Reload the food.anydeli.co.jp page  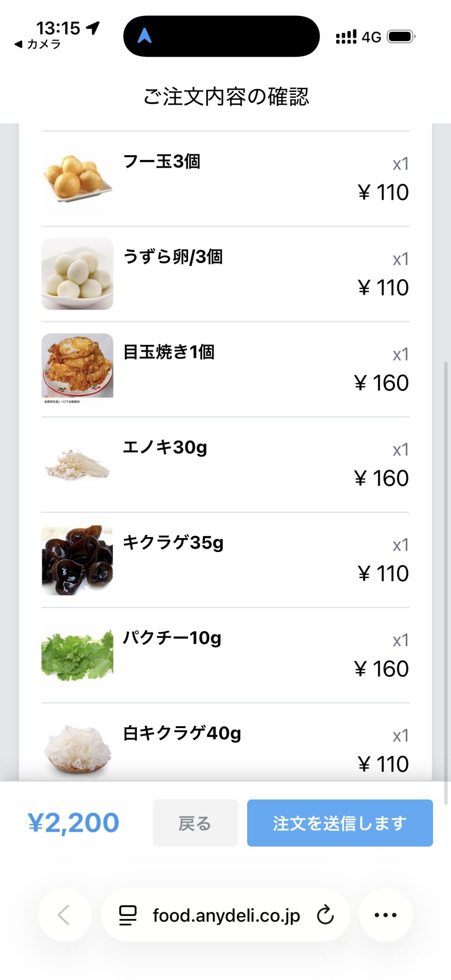pyautogui.click(x=325, y=915)
